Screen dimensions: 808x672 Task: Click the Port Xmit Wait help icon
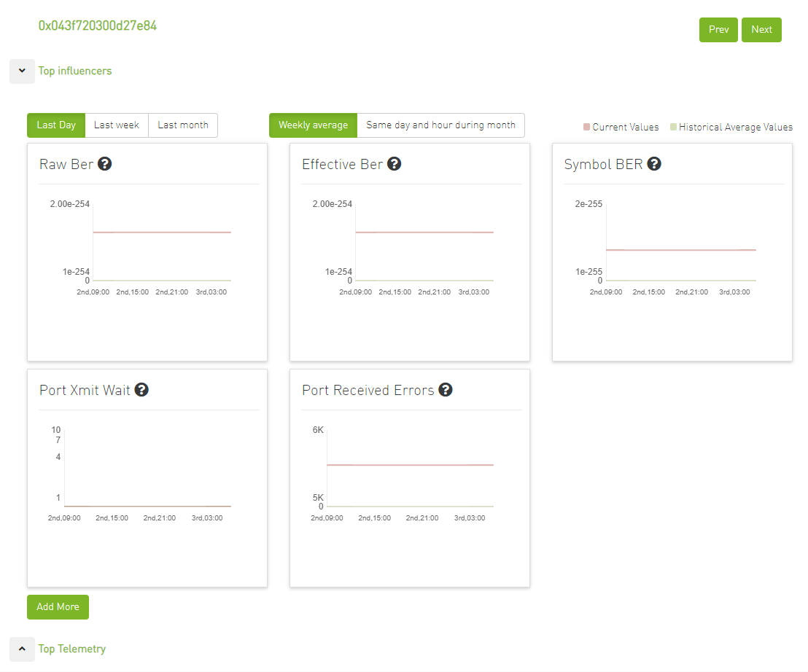pyautogui.click(x=142, y=390)
